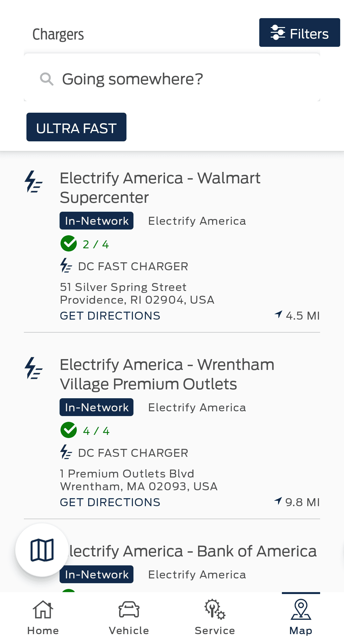Image resolution: width=344 pixels, height=644 pixels.
Task: Tap the 9.8 MI distance arrow
Action: click(x=278, y=501)
